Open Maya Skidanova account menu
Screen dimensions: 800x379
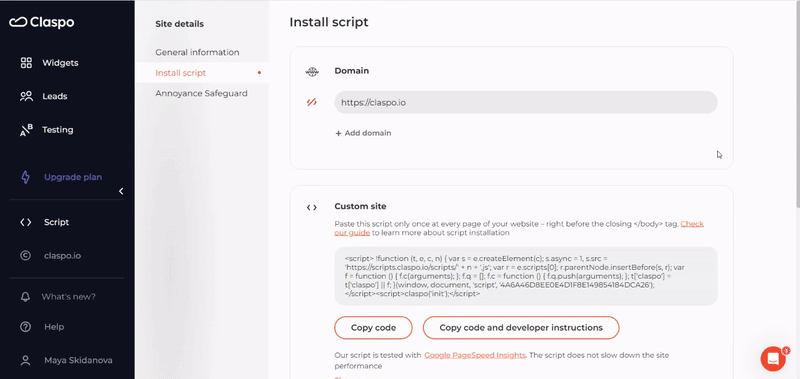(x=78, y=360)
